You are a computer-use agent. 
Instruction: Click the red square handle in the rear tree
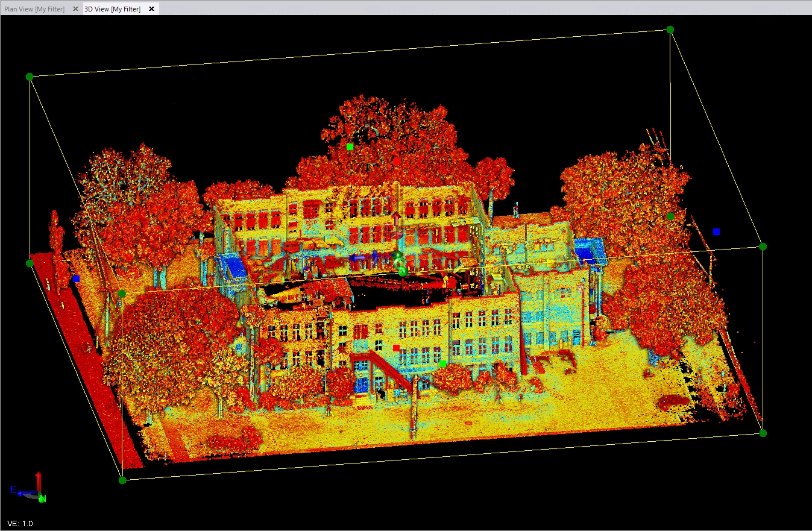click(396, 162)
